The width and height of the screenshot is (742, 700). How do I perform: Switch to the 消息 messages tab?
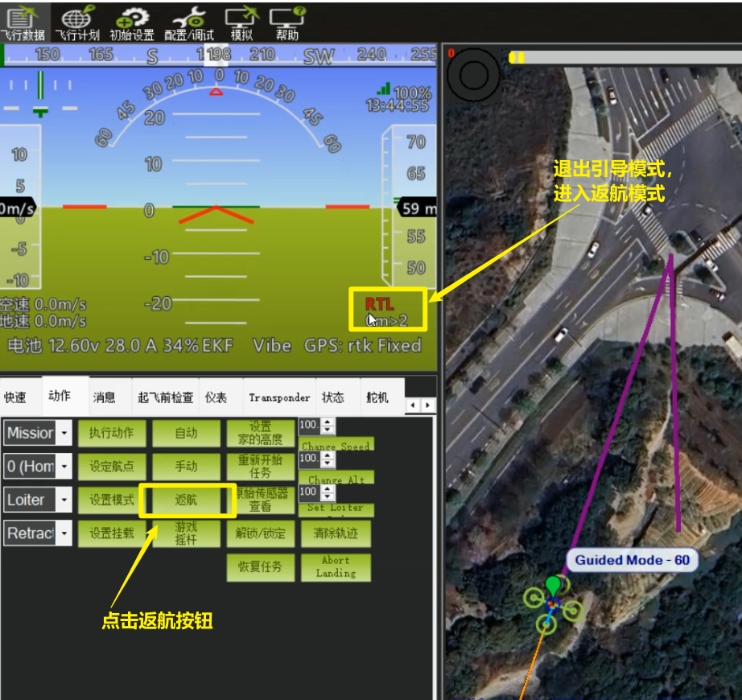click(104, 397)
